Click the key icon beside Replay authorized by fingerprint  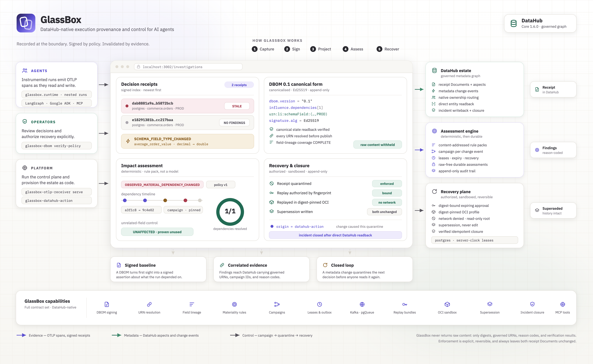(272, 193)
